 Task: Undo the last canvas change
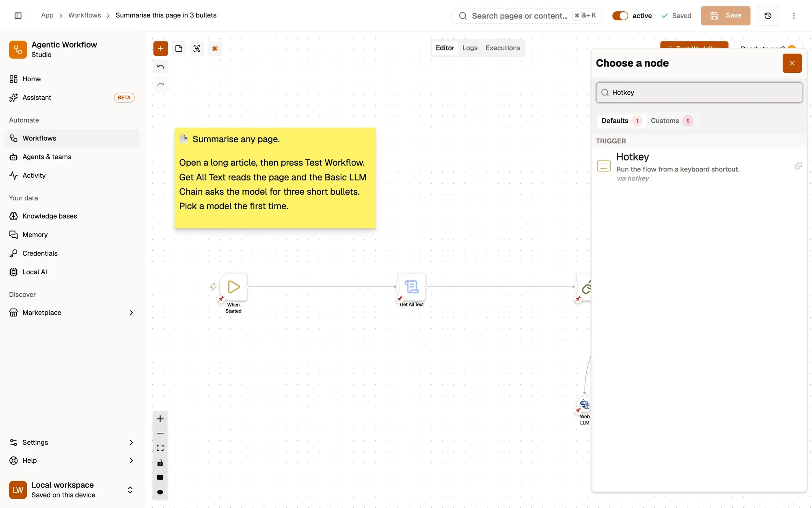[160, 66]
